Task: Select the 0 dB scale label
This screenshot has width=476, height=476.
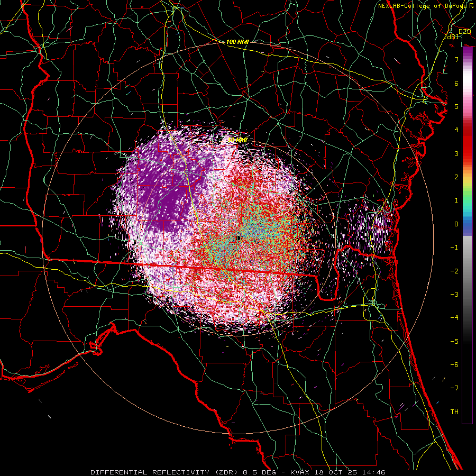Action: coord(456,224)
